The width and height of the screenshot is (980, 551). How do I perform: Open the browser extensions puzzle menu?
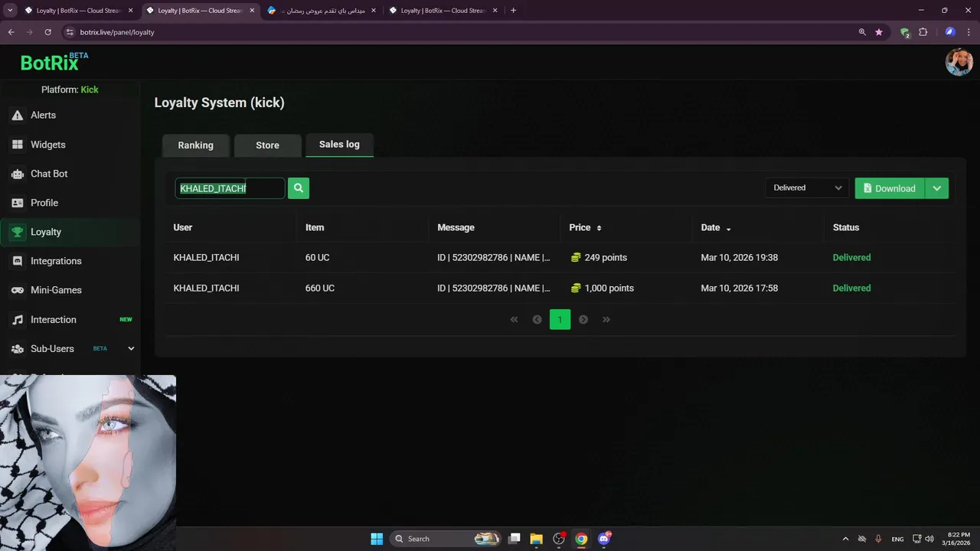pos(923,32)
